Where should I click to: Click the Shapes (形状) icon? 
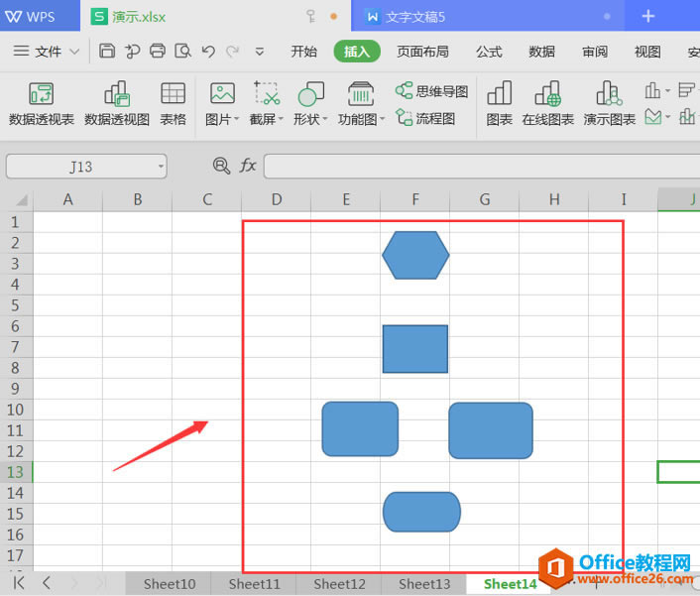[x=310, y=94]
